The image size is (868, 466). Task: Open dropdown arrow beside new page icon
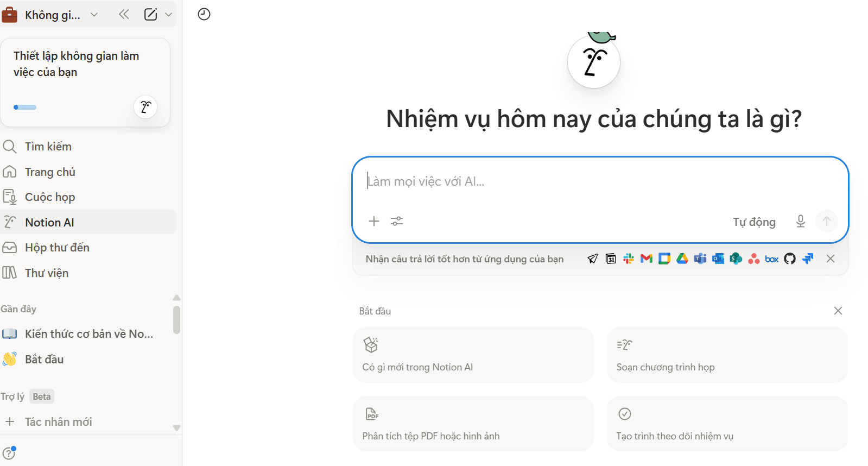point(168,15)
